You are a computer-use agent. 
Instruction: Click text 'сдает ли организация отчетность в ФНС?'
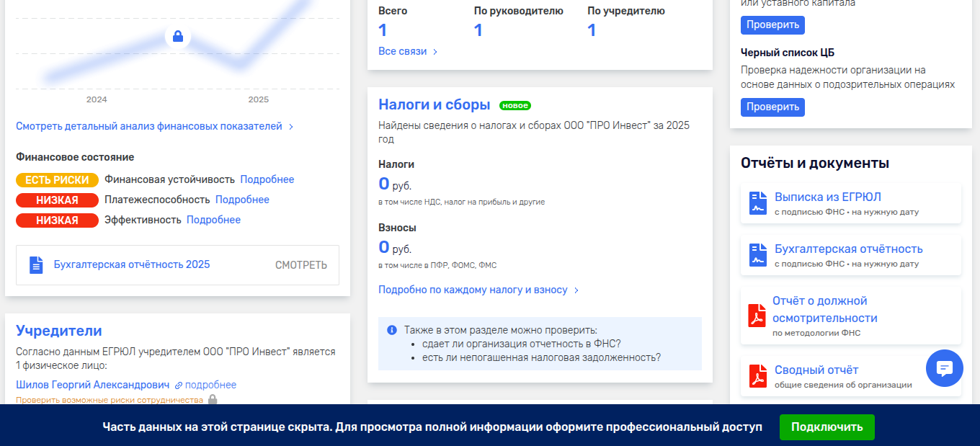pos(522,343)
